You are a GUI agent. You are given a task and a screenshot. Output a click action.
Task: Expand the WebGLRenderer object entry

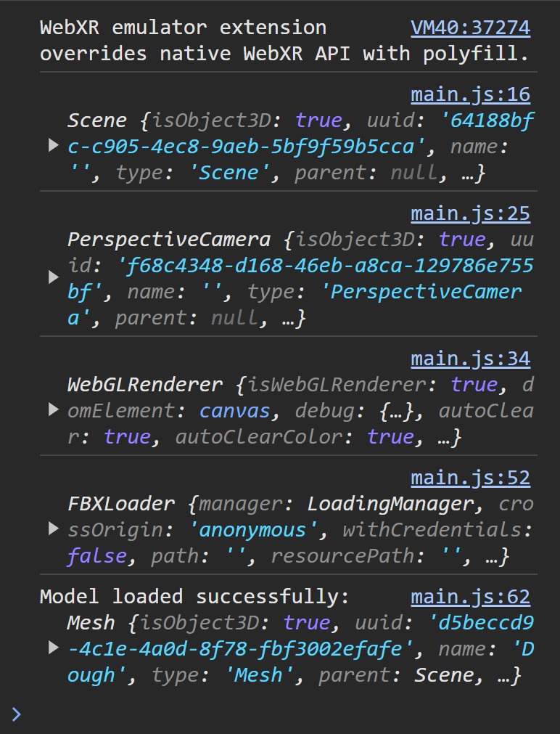click(x=54, y=410)
